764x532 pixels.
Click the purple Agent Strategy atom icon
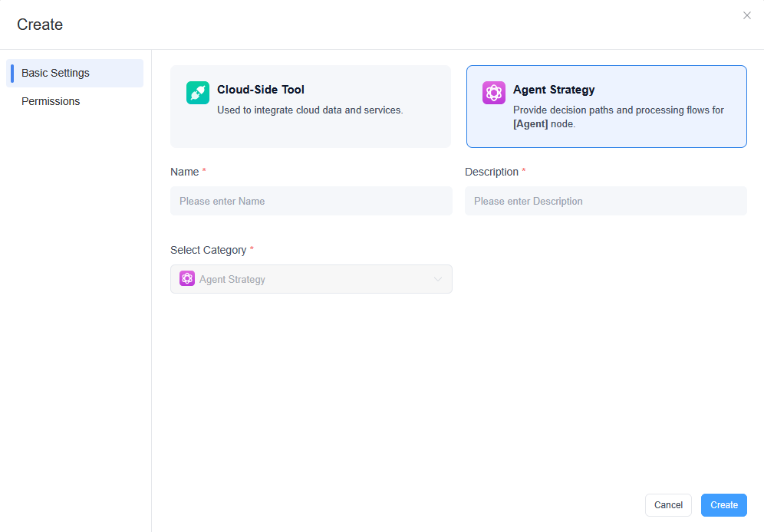point(493,93)
